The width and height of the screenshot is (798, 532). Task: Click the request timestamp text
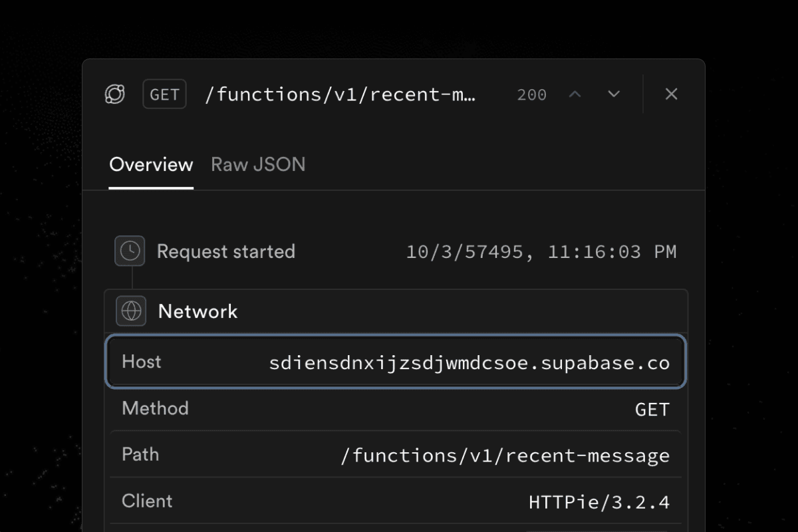[x=542, y=251]
